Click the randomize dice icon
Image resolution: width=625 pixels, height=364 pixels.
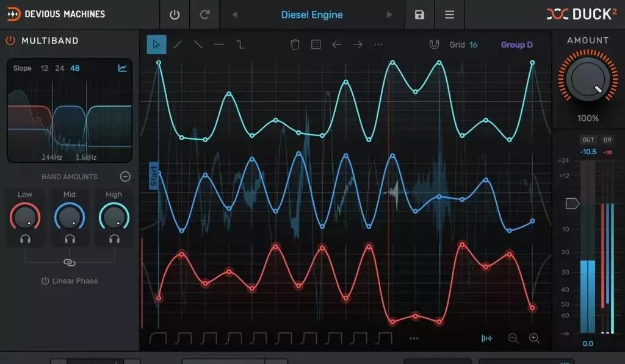[316, 45]
